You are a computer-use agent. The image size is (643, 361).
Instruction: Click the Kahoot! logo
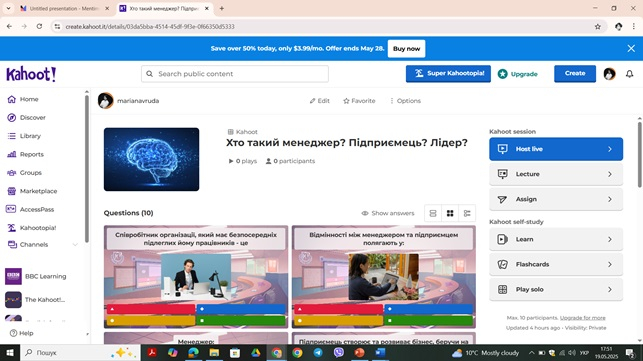pos(31,74)
